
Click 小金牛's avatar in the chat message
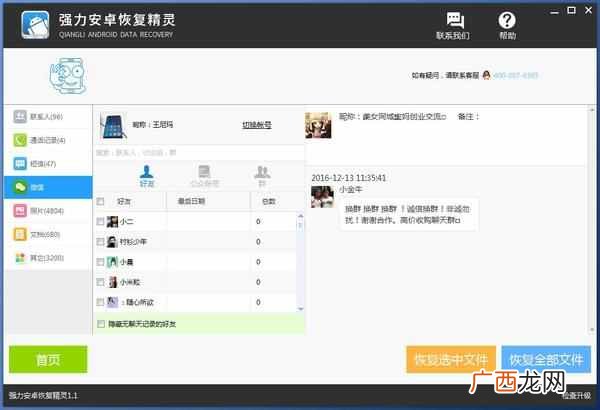coord(322,197)
